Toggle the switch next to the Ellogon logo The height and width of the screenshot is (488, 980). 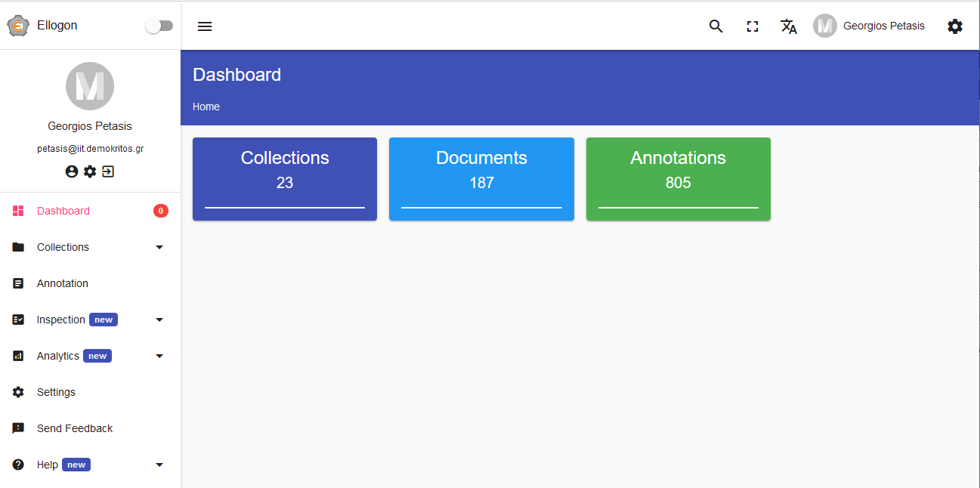pos(159,25)
